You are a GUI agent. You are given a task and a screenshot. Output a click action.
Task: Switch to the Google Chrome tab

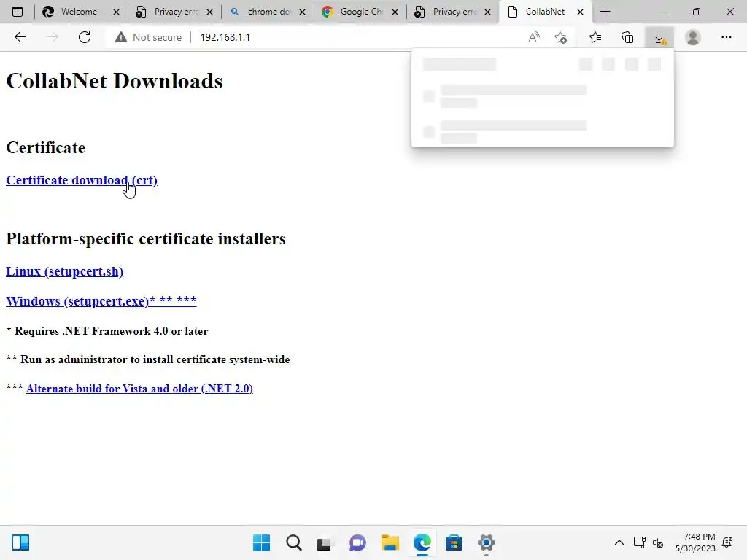(360, 12)
